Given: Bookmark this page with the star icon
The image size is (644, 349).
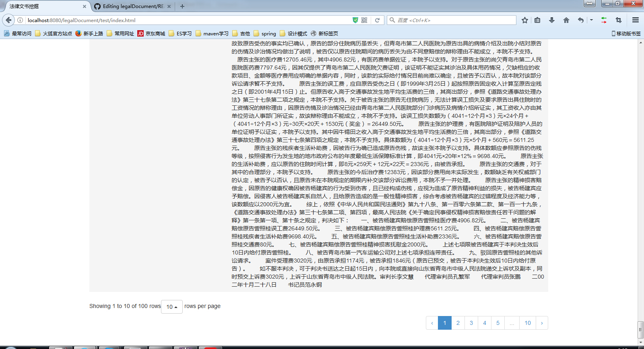Looking at the screenshot, I should 525,20.
